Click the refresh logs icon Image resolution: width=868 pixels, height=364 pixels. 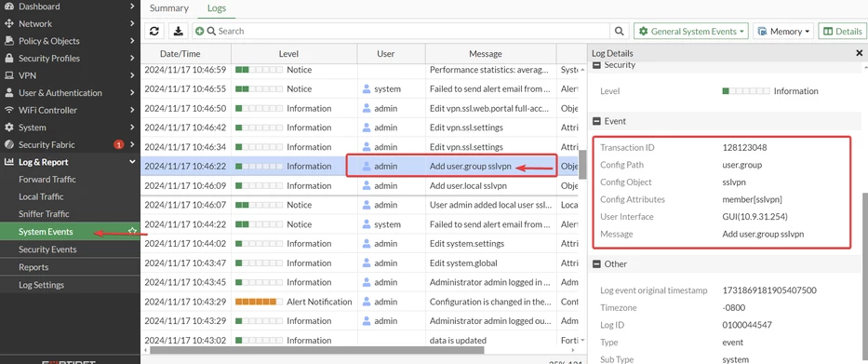pyautogui.click(x=154, y=32)
